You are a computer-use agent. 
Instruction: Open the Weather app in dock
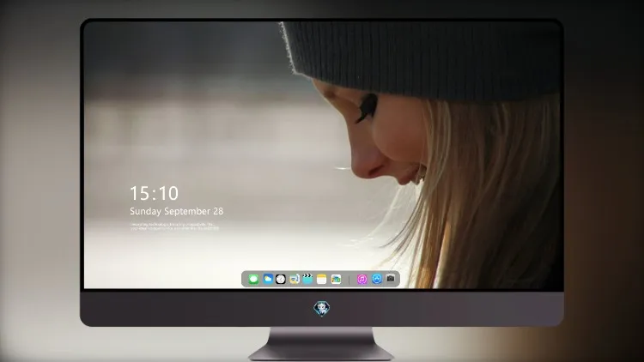(268, 279)
